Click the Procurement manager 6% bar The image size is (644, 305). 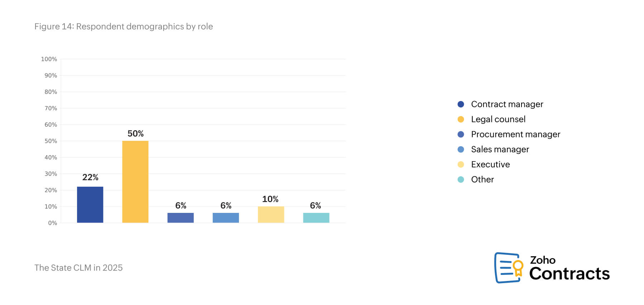point(181,218)
